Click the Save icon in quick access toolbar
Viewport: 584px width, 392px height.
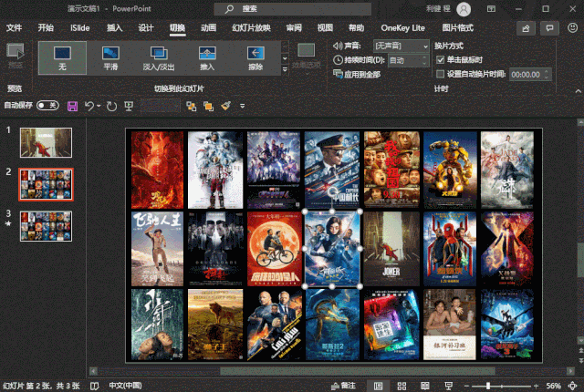pyautogui.click(x=72, y=107)
